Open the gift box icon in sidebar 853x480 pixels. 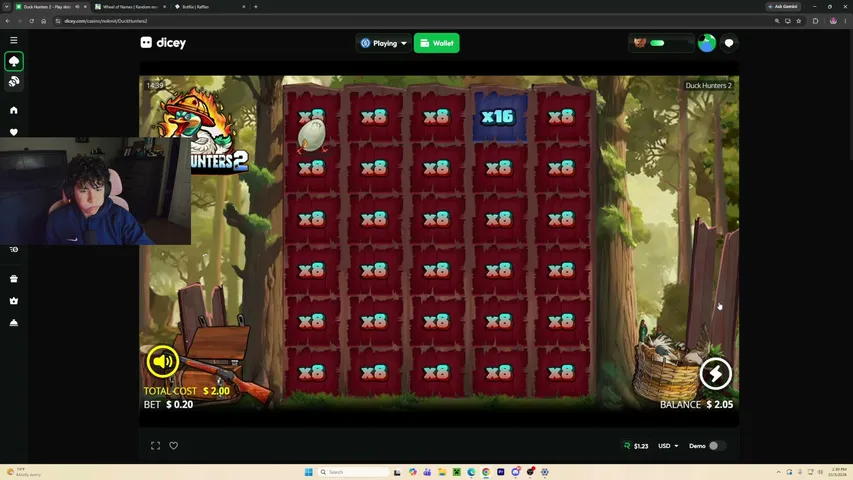pyautogui.click(x=14, y=279)
